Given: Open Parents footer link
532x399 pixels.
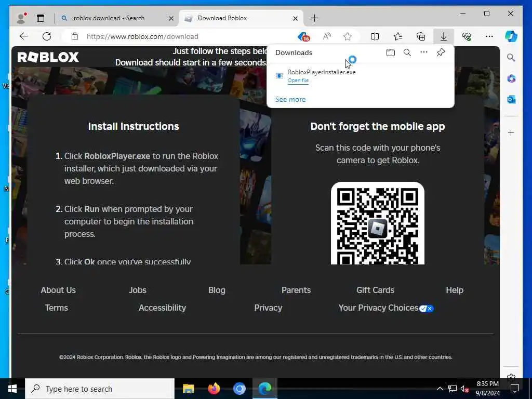Looking at the screenshot, I should (296, 290).
